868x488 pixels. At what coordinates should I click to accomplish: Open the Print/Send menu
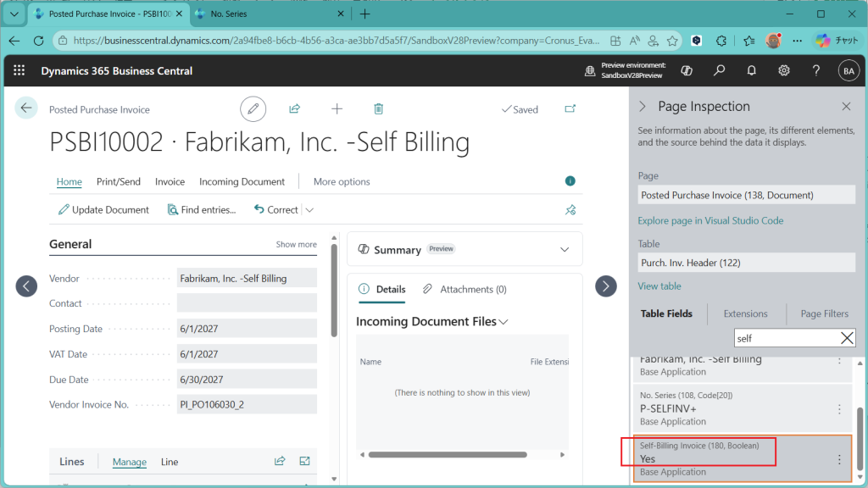[x=119, y=181]
